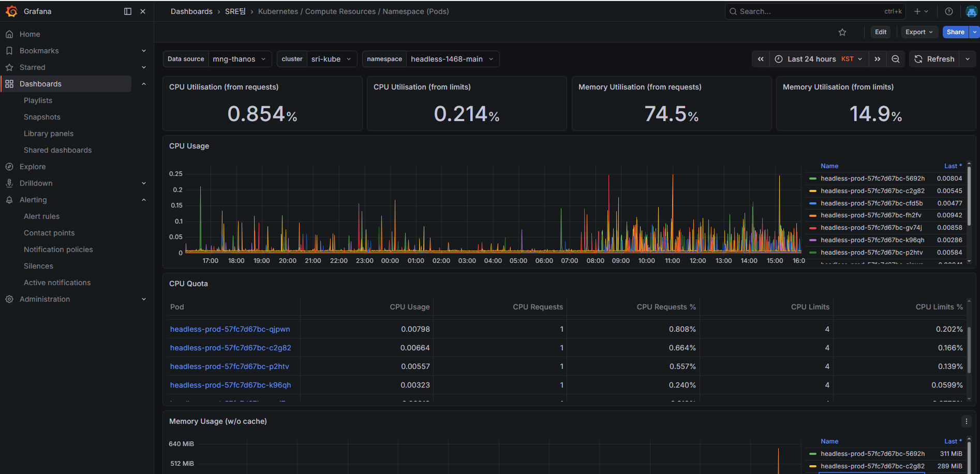This screenshot has height=474, width=980.
Task: Open pod headless-prod-57fc7d67bc-qjpwn details
Action: pos(230,329)
